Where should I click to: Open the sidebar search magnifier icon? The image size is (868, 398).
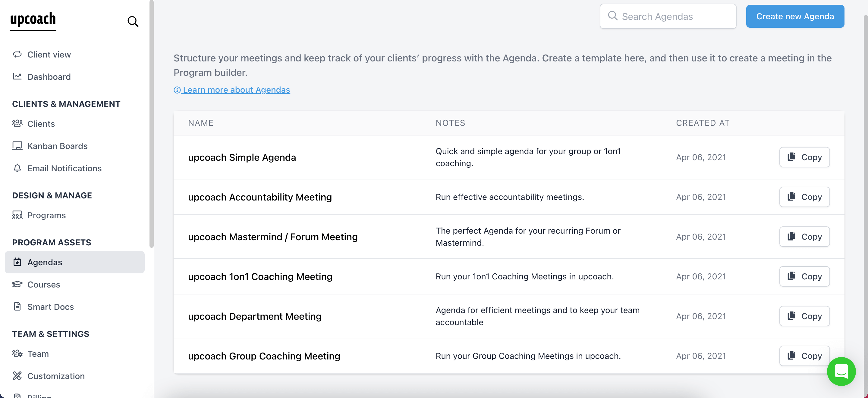click(x=133, y=21)
